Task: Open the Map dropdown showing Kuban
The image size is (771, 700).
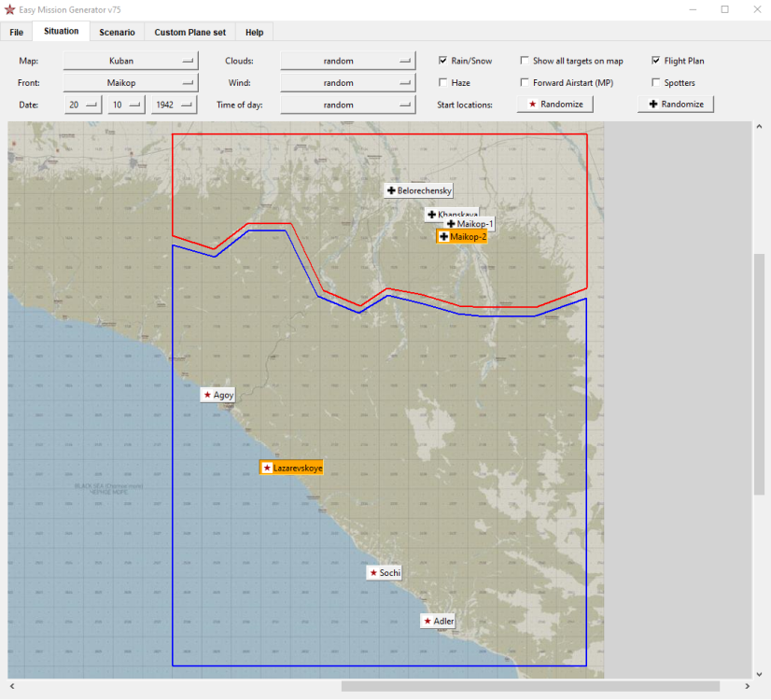Action: pyautogui.click(x=132, y=61)
